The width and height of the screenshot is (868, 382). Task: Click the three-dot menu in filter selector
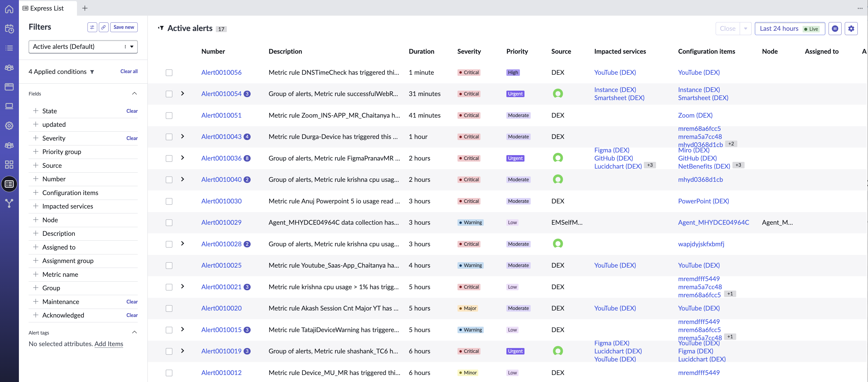click(x=125, y=47)
